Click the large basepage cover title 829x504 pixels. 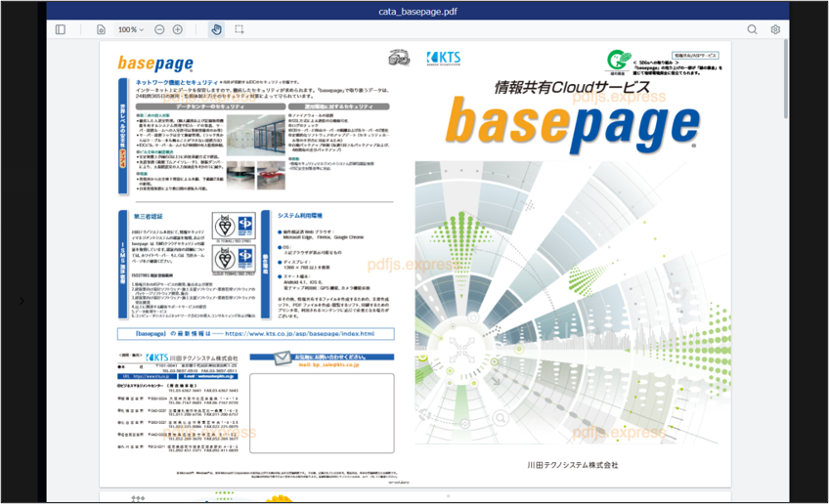coord(573,124)
